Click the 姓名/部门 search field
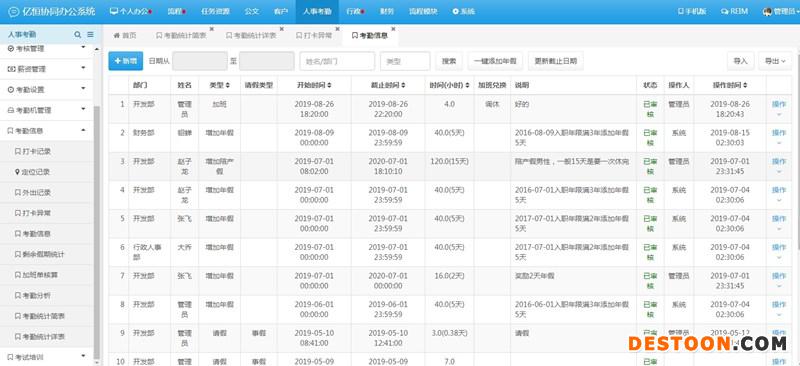 pyautogui.click(x=337, y=61)
